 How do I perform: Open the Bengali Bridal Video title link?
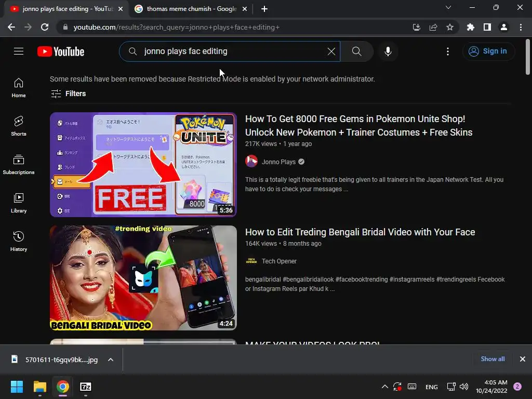pyautogui.click(x=360, y=232)
